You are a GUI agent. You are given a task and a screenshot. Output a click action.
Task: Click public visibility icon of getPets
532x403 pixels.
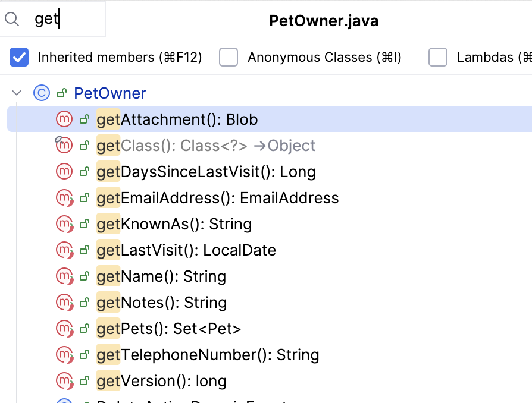(84, 329)
